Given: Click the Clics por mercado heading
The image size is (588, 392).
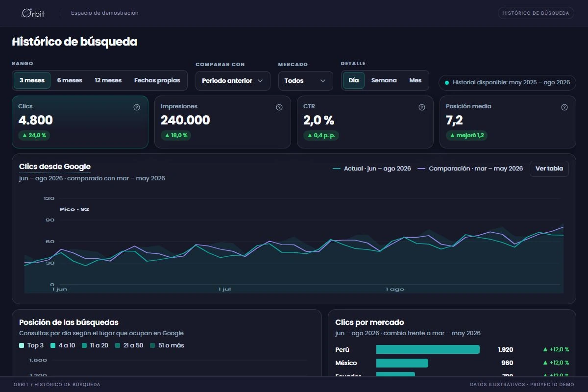Looking at the screenshot, I should pyautogui.click(x=369, y=322).
